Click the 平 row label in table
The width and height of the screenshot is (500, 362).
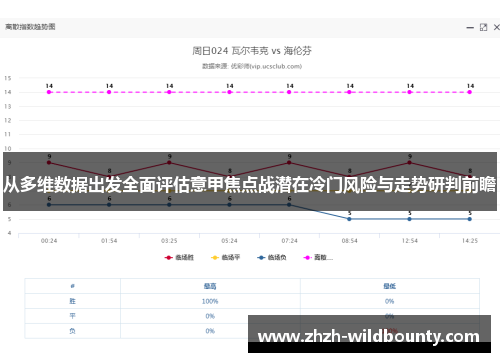coord(72,316)
